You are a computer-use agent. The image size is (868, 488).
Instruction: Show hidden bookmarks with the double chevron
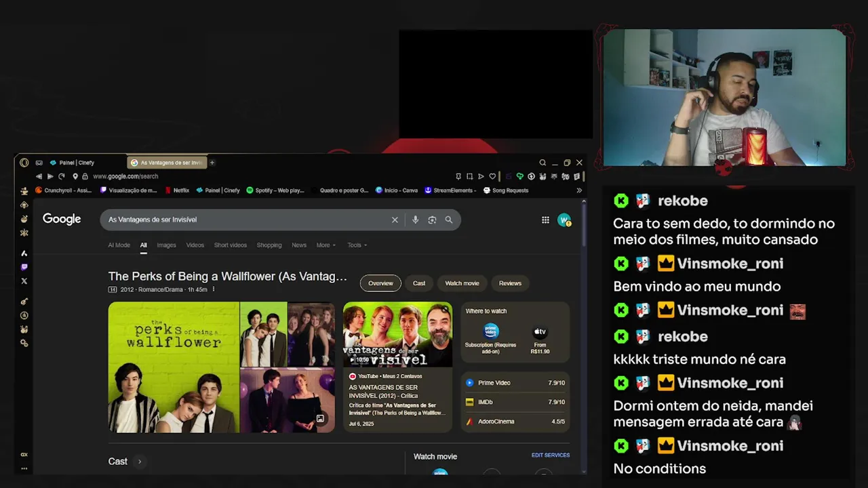pyautogui.click(x=579, y=190)
